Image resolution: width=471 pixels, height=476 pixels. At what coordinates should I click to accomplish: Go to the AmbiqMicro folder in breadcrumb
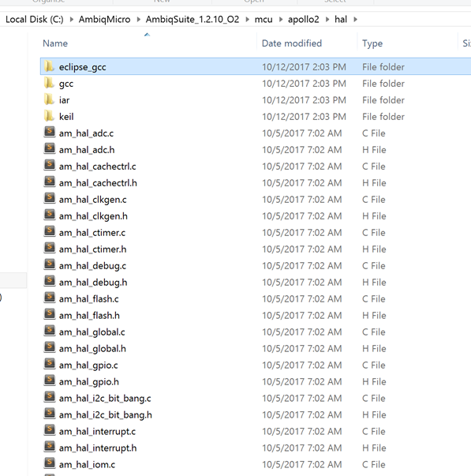[x=104, y=20]
